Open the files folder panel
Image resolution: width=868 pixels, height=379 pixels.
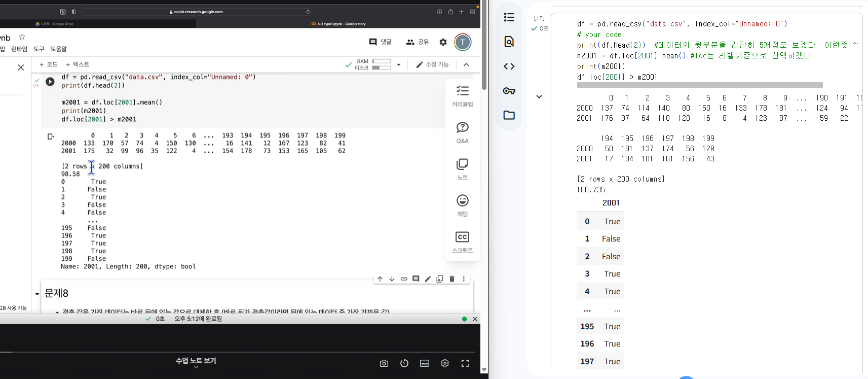pos(509,115)
